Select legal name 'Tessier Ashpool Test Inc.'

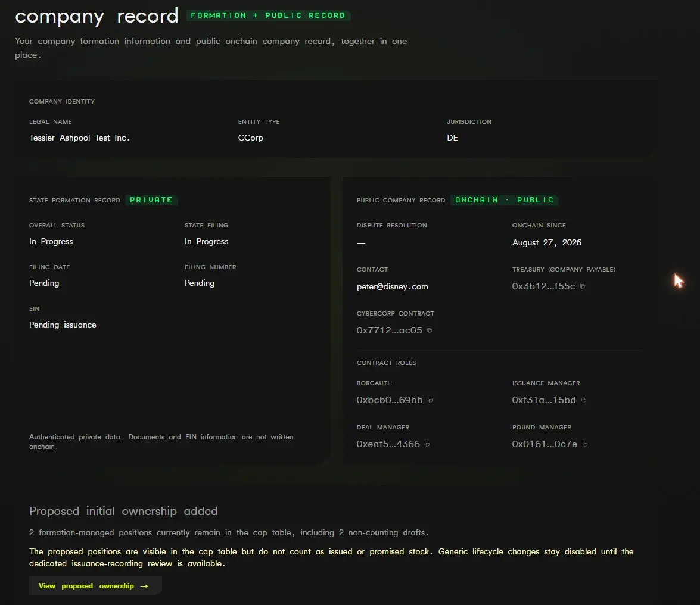click(79, 138)
